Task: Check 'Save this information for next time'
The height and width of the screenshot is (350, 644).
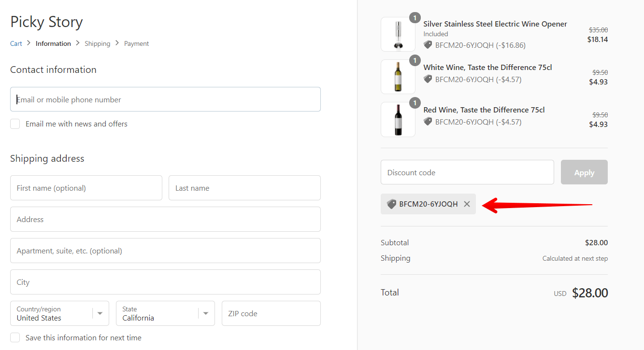Action: [14, 337]
